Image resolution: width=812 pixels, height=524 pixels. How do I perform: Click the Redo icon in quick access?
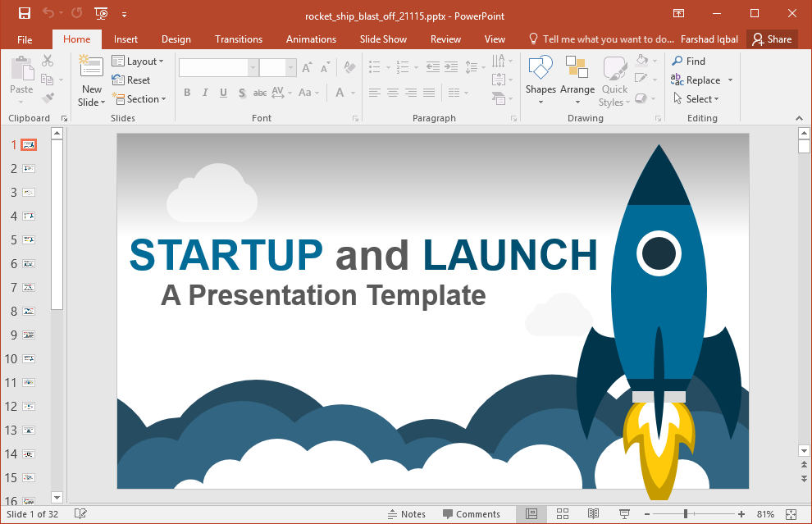click(76, 13)
